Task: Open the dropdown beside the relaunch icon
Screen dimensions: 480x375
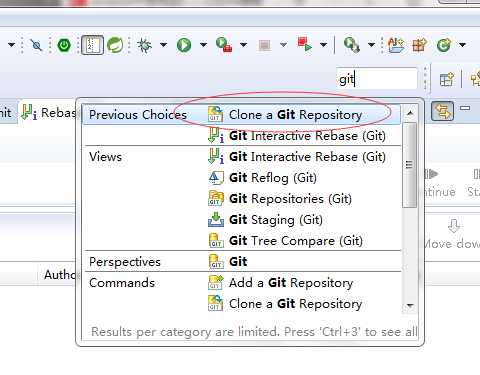Action: point(323,45)
